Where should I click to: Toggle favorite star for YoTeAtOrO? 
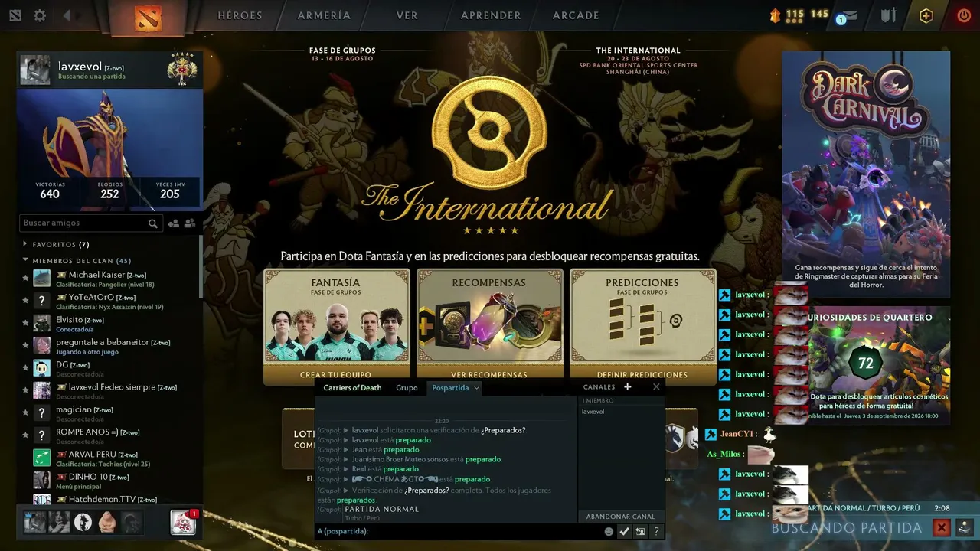tap(26, 301)
